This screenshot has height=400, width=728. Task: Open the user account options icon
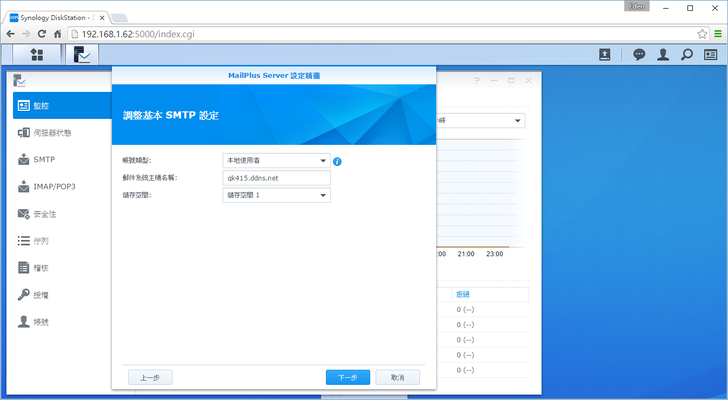pos(662,55)
